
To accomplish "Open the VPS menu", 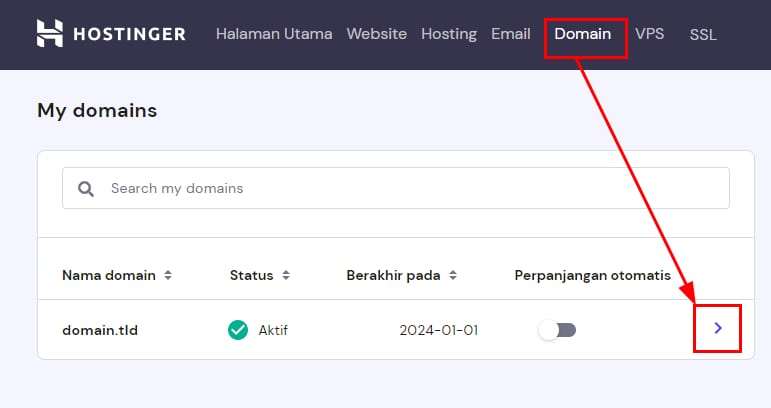I will click(650, 34).
